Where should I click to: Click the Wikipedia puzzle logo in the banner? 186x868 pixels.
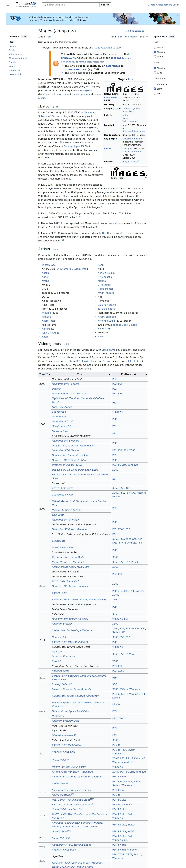tap(15, 19)
